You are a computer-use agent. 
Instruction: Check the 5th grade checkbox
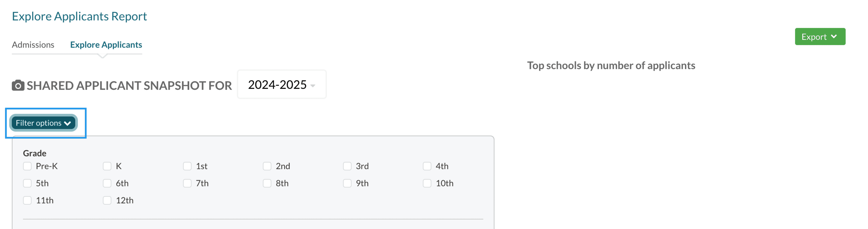point(27,183)
